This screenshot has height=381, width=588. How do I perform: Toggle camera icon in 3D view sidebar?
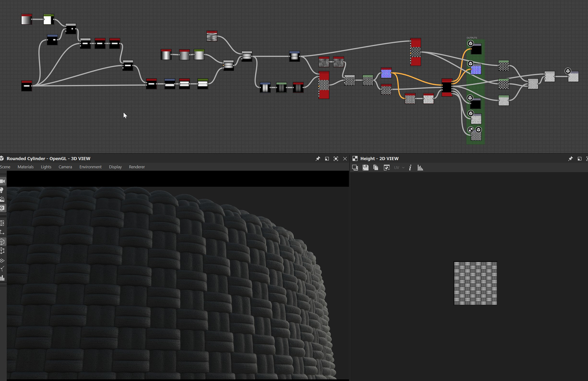tap(2, 181)
